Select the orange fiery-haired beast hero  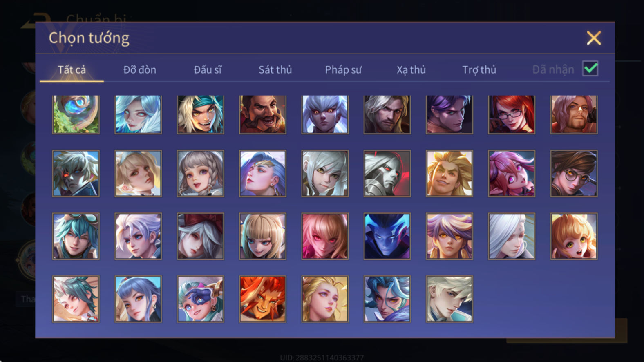click(x=262, y=299)
